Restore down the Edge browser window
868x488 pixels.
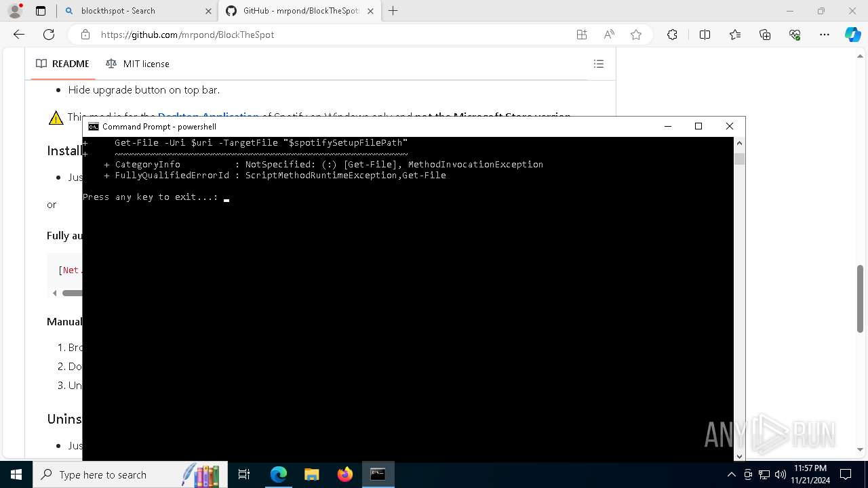(821, 11)
